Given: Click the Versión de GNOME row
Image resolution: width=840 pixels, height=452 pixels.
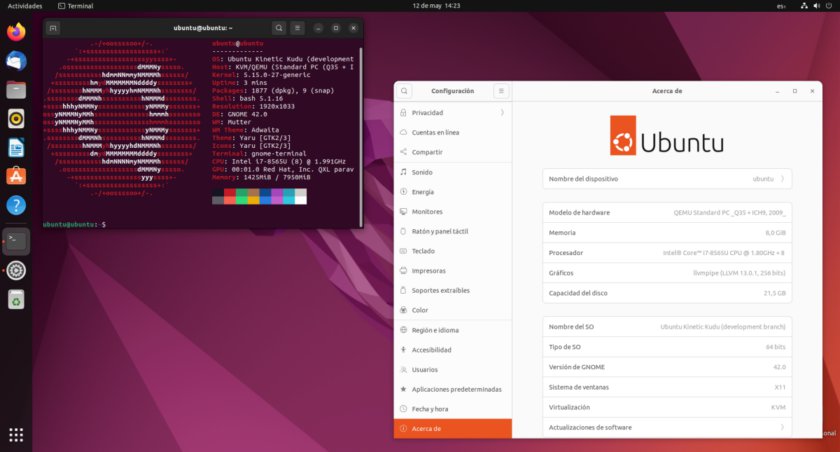Looking at the screenshot, I should pyautogui.click(x=667, y=367).
